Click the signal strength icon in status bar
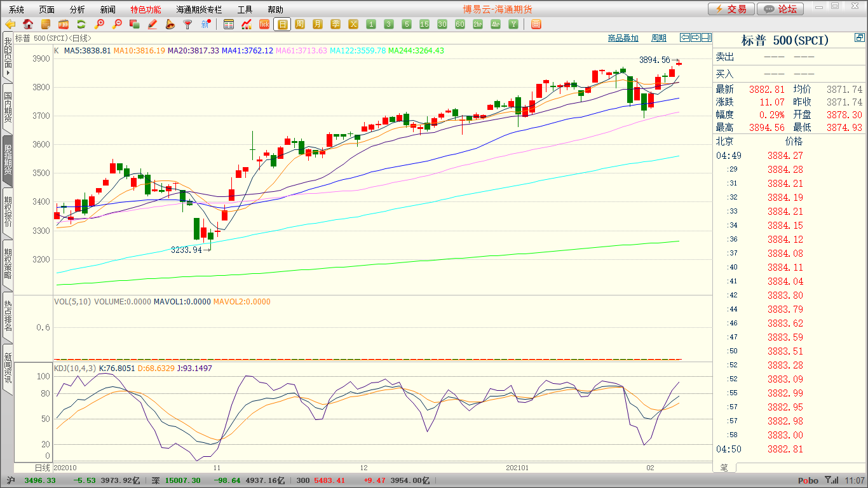Viewport: 868px width, 488px height. [x=831, y=480]
